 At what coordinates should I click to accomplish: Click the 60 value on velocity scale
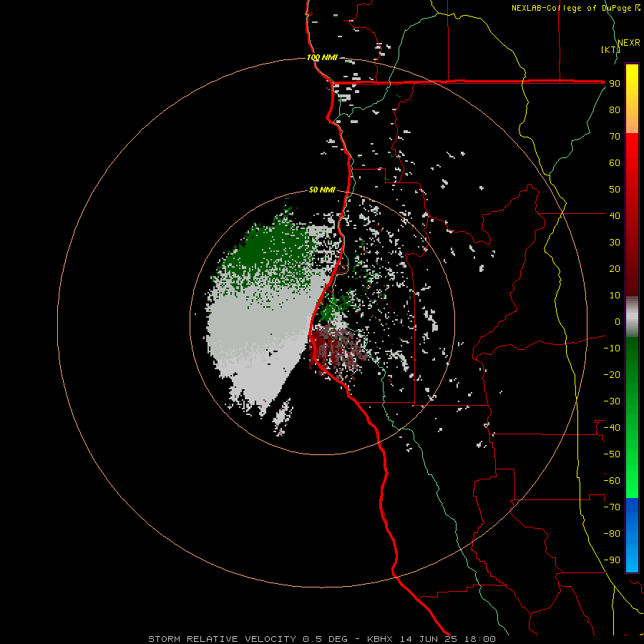pyautogui.click(x=615, y=162)
